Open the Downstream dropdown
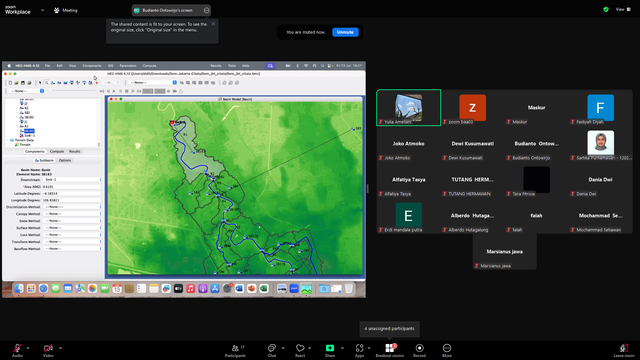This screenshot has height=360, width=640. point(72,180)
